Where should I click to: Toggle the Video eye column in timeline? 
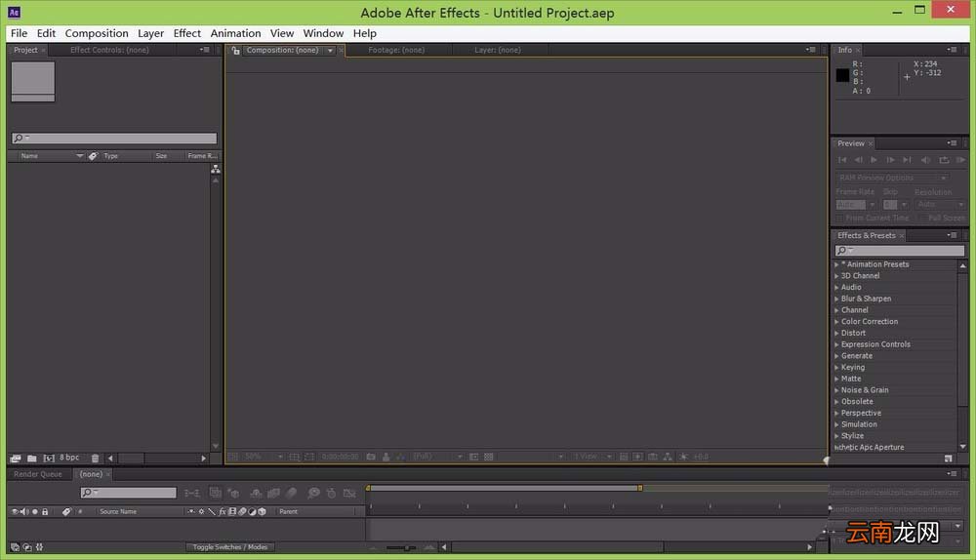coord(15,511)
